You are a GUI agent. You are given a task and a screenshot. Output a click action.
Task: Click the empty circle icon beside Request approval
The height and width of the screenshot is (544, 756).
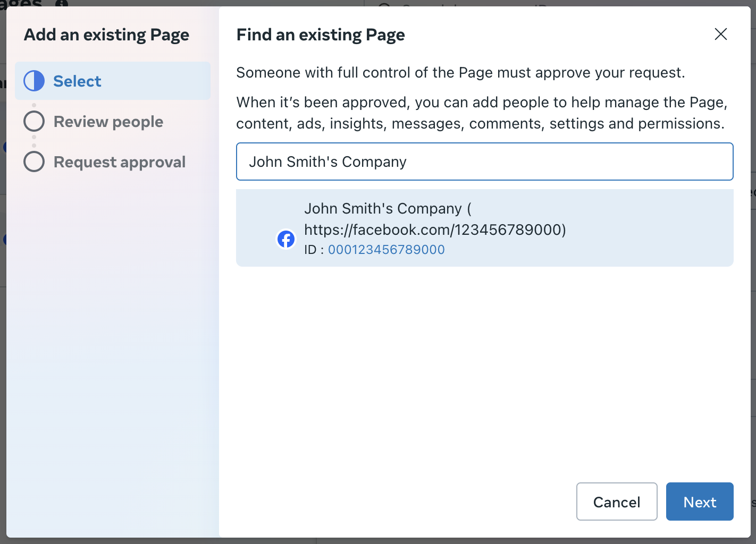(x=34, y=161)
